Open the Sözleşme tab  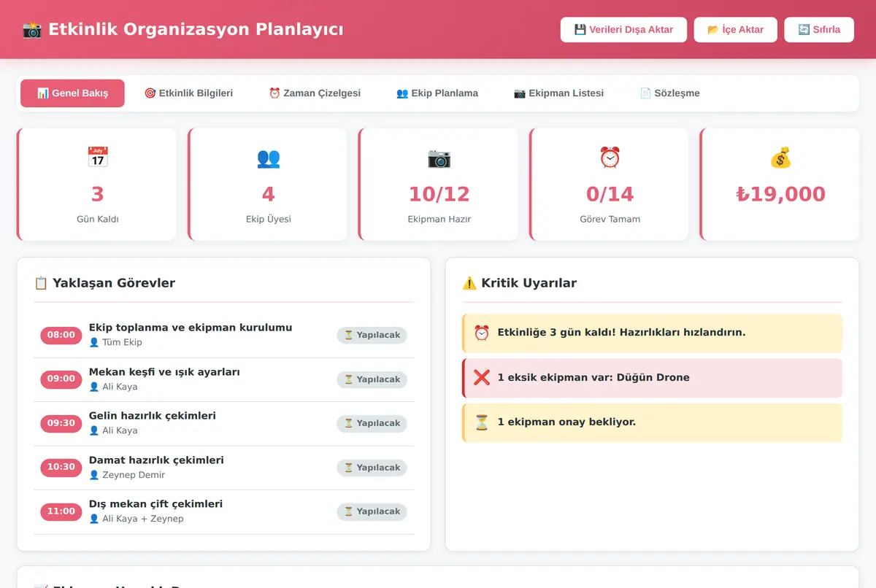pyautogui.click(x=669, y=93)
